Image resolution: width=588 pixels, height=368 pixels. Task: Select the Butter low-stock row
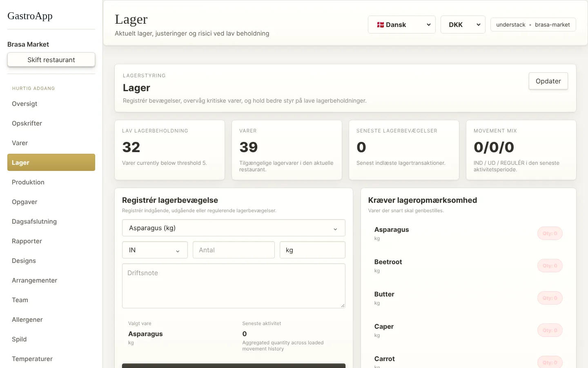(468, 298)
